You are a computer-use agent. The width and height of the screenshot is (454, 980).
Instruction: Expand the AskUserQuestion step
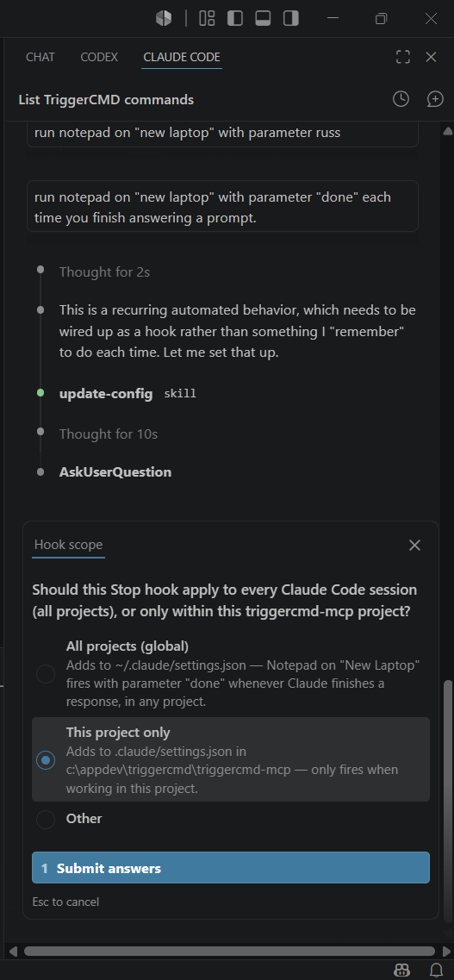point(115,471)
